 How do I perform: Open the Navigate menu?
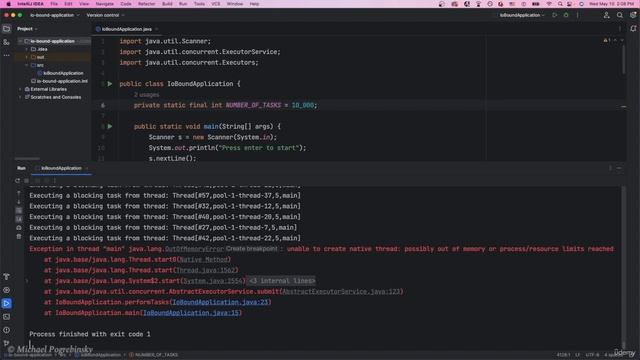[104, 4]
